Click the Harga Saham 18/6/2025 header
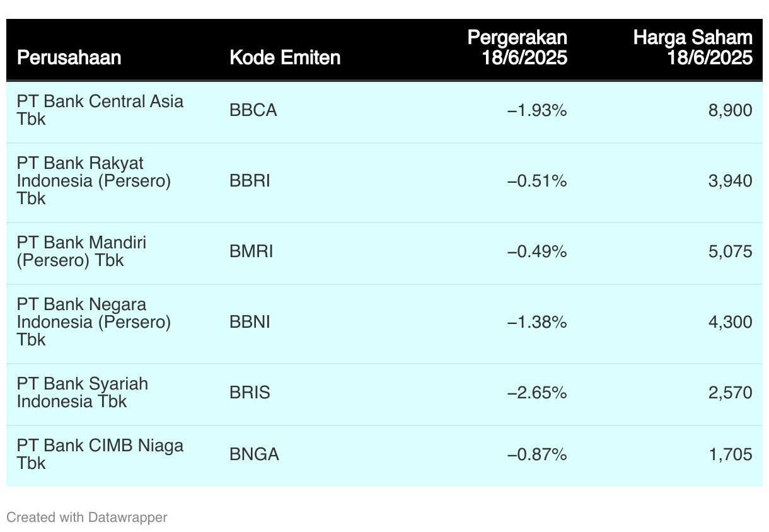 coord(693,47)
